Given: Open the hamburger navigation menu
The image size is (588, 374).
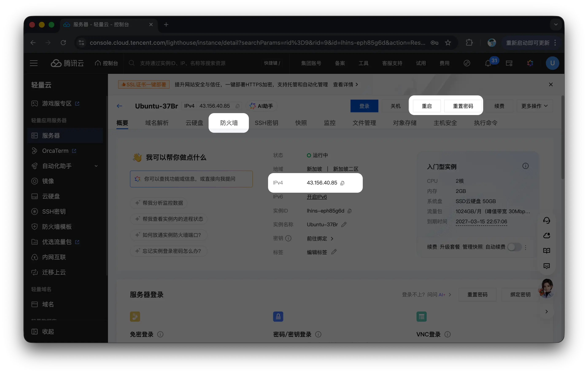Looking at the screenshot, I should click(x=34, y=63).
